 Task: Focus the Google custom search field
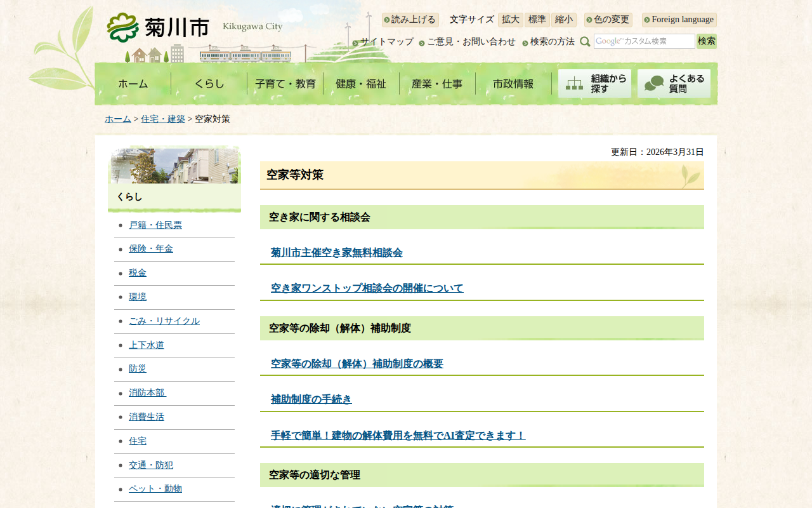pyautogui.click(x=644, y=41)
